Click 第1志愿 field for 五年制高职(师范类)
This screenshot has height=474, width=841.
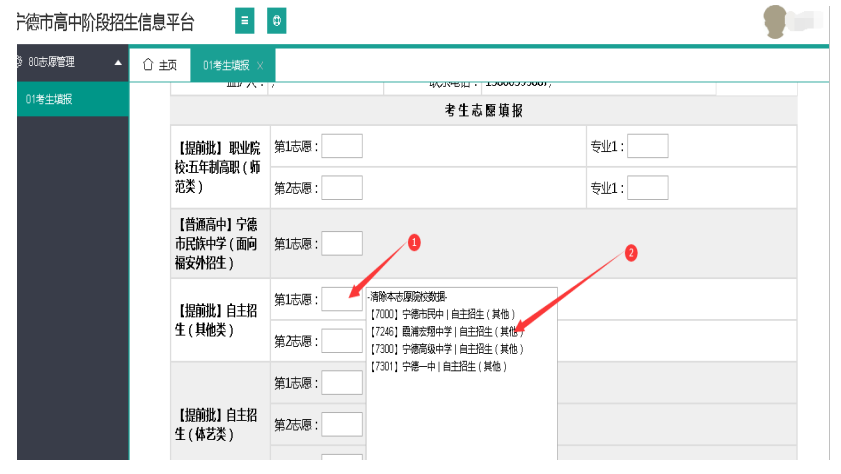point(342,146)
